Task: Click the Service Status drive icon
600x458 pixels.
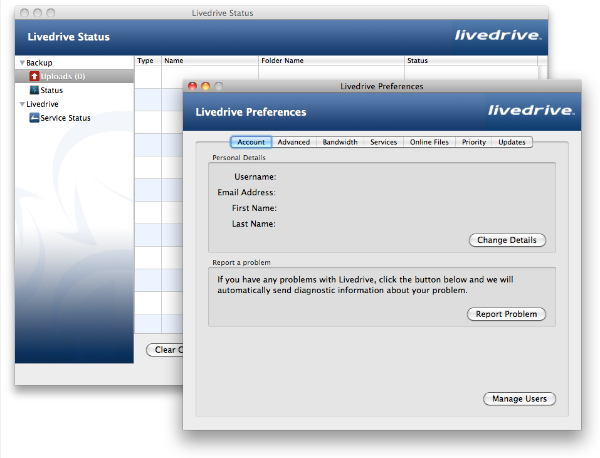Action: click(34, 117)
